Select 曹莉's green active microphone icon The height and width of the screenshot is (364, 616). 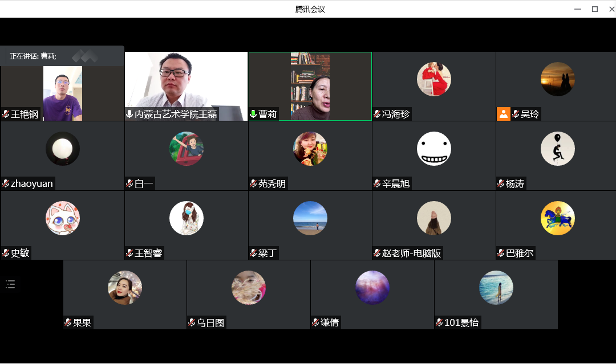(x=253, y=114)
